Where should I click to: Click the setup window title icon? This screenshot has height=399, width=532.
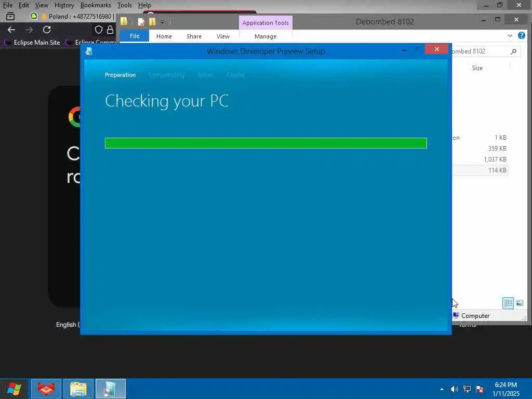pyautogui.click(x=89, y=51)
